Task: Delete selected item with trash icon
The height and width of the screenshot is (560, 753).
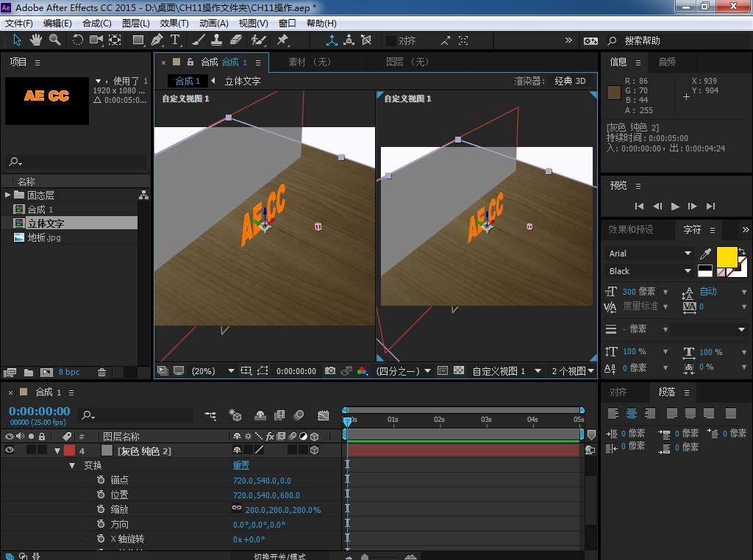Action: [x=101, y=372]
